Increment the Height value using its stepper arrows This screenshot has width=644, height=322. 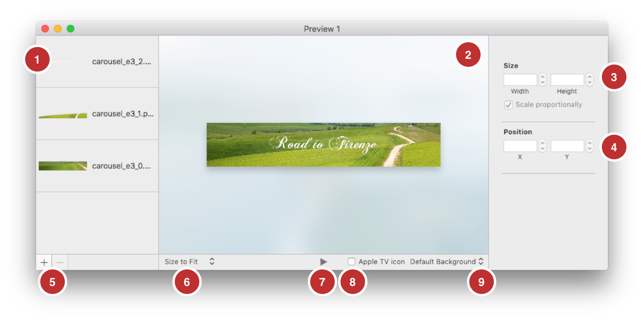click(589, 77)
